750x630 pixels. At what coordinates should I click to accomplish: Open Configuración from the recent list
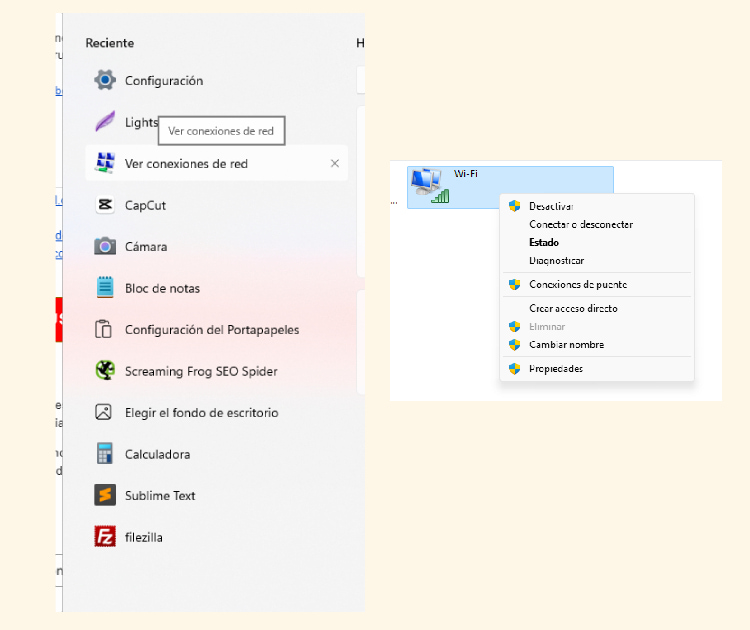(164, 81)
